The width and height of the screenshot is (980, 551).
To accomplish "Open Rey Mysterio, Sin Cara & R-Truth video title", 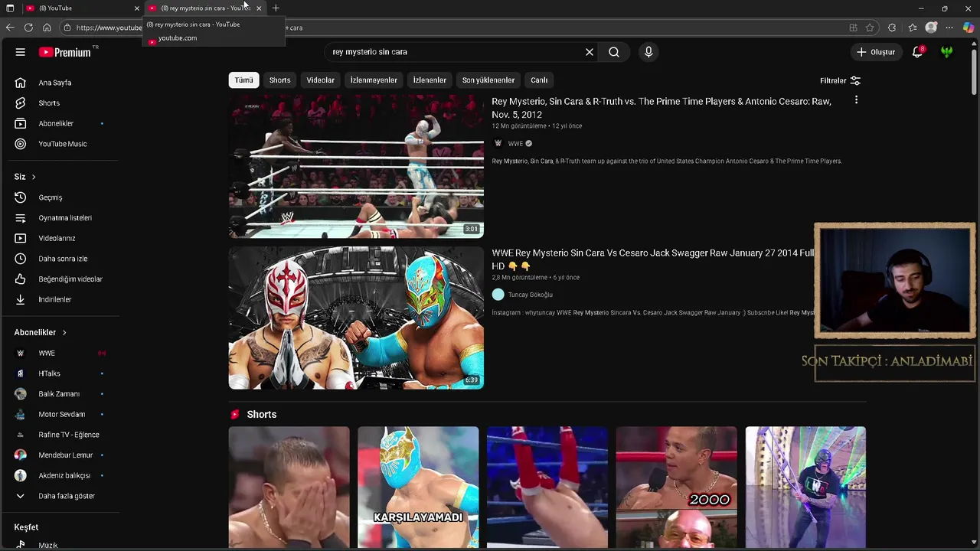I will pyautogui.click(x=661, y=108).
